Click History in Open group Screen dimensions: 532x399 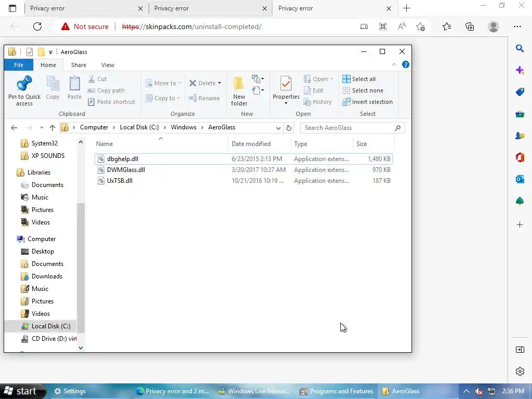[317, 102]
